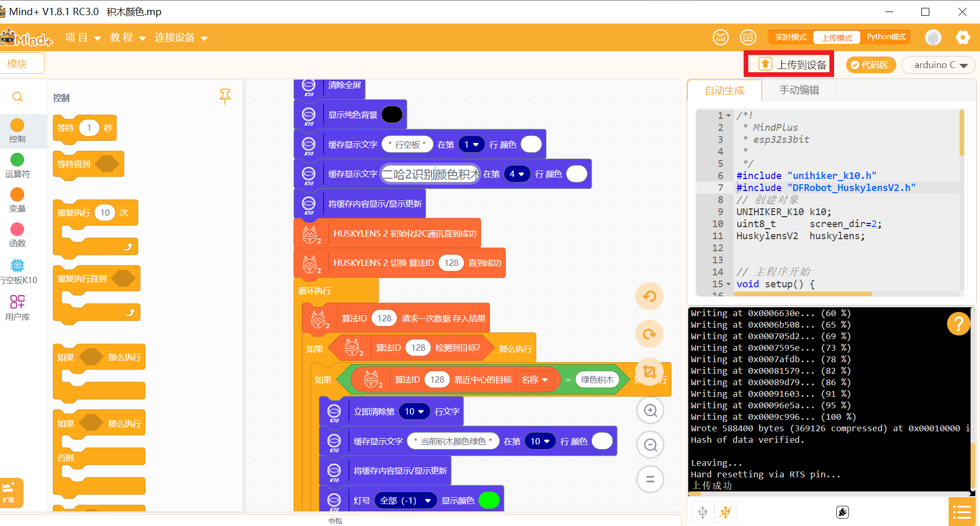The height and width of the screenshot is (526, 980).
Task: Expand the project (项目) menu
Action: pos(83,38)
